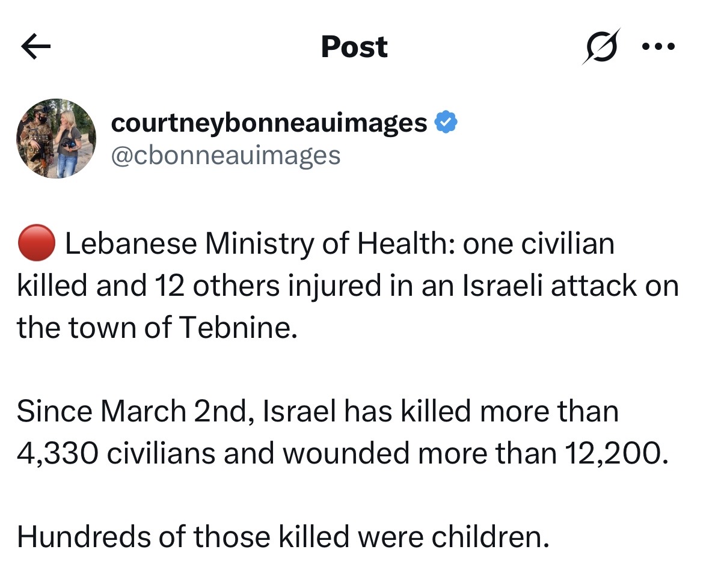Tap the Post header title

point(354,46)
